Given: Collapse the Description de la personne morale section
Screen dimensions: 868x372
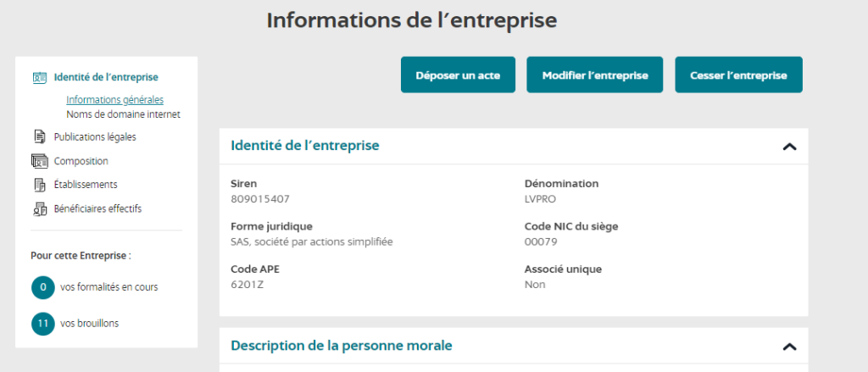Looking at the screenshot, I should point(789,347).
